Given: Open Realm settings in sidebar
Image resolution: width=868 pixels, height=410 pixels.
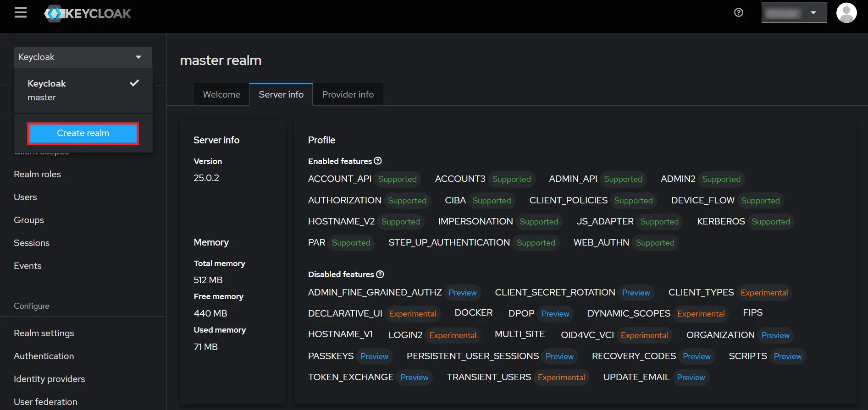Looking at the screenshot, I should tap(44, 333).
